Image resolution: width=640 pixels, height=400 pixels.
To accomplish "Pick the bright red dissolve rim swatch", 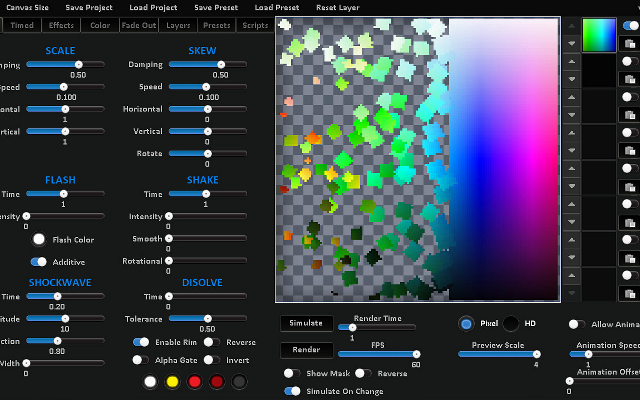I will point(195,382).
